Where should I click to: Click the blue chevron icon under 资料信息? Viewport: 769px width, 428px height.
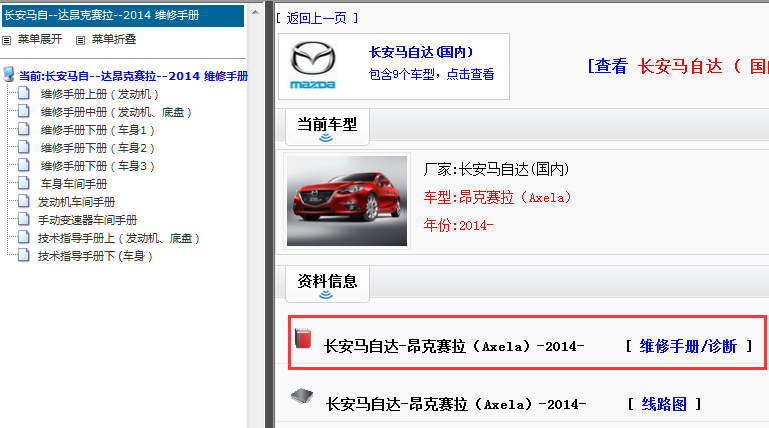tap(326, 295)
